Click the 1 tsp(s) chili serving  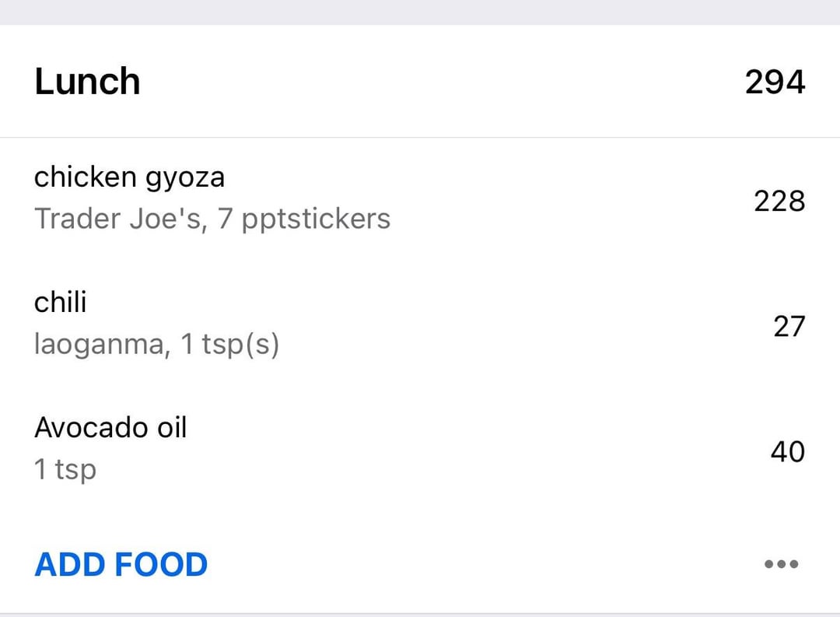tap(229, 344)
